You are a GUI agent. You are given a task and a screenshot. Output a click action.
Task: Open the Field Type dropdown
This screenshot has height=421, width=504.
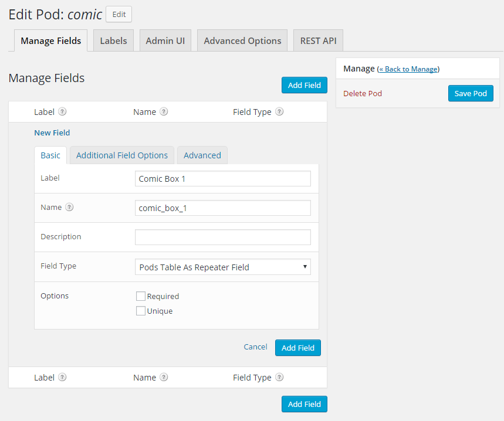click(x=222, y=267)
